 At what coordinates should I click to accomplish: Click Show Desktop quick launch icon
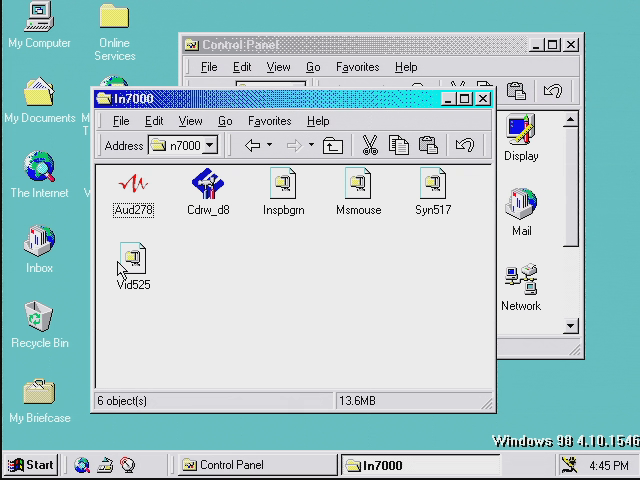[105, 465]
